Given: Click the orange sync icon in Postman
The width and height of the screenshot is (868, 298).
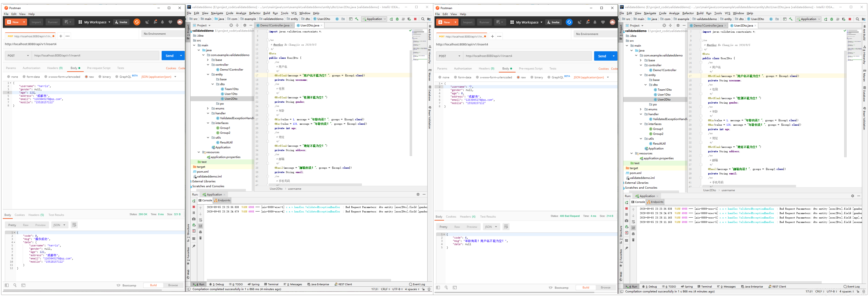Looking at the screenshot, I should pyautogui.click(x=137, y=22).
